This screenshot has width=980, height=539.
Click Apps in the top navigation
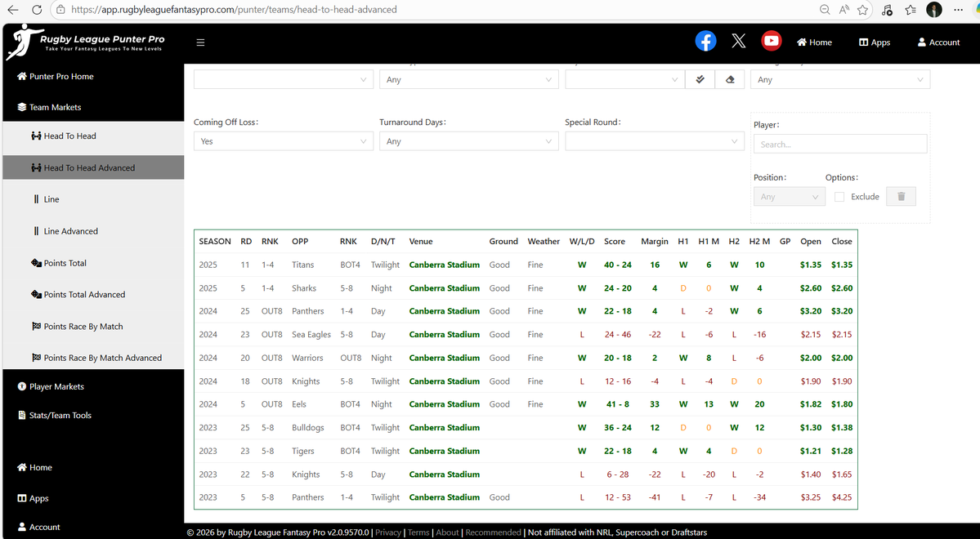pyautogui.click(x=875, y=42)
